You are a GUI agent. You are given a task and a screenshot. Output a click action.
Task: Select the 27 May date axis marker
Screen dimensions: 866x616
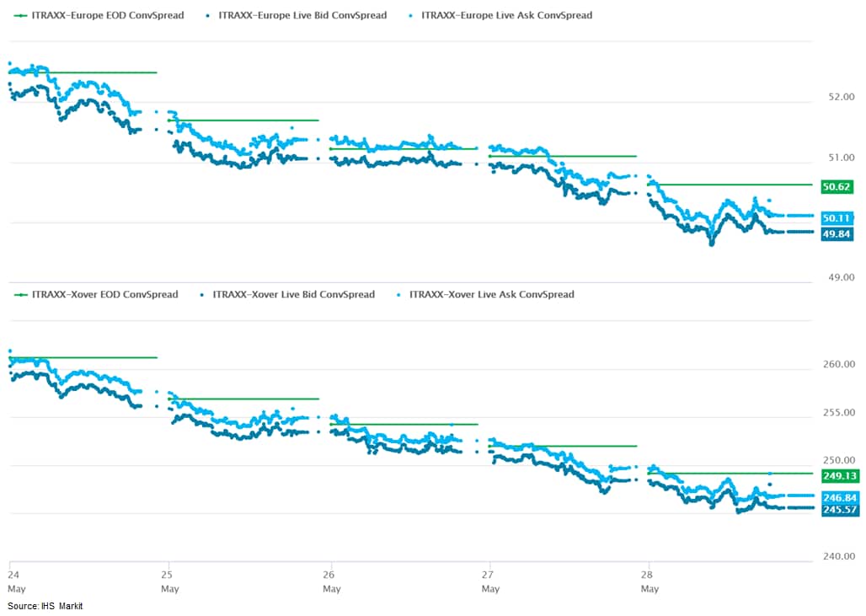click(x=490, y=581)
